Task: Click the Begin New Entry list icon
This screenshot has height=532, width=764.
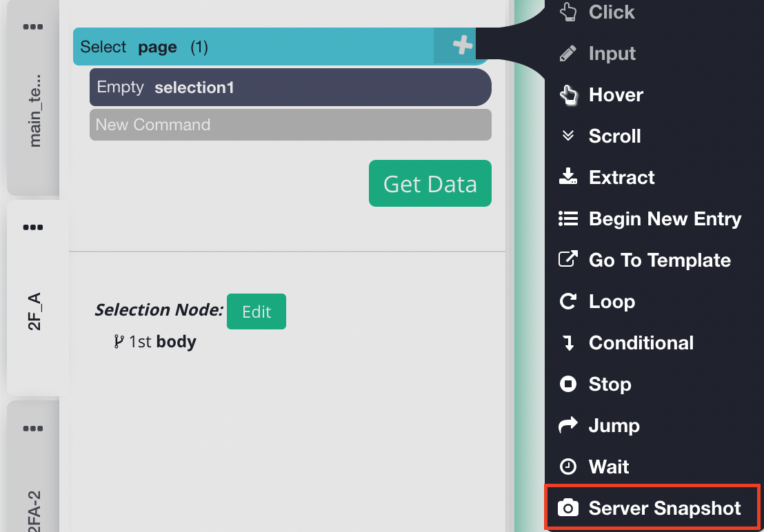Action: pos(567,219)
